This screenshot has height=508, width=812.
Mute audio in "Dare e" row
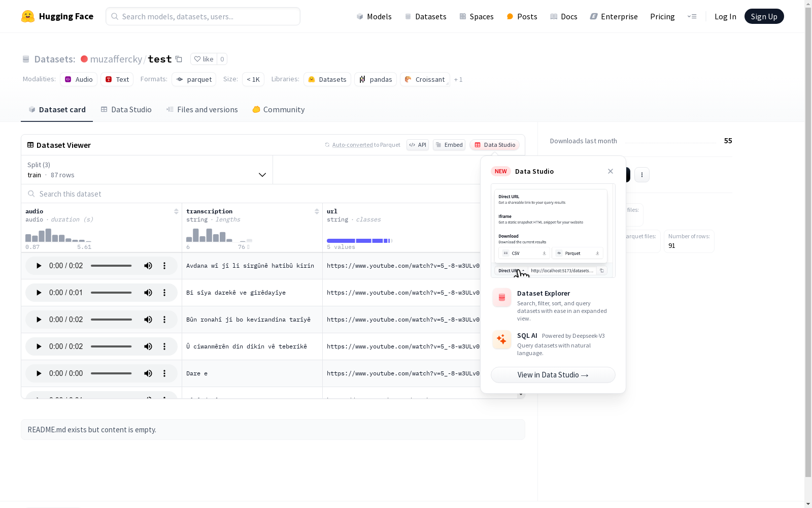click(x=148, y=373)
